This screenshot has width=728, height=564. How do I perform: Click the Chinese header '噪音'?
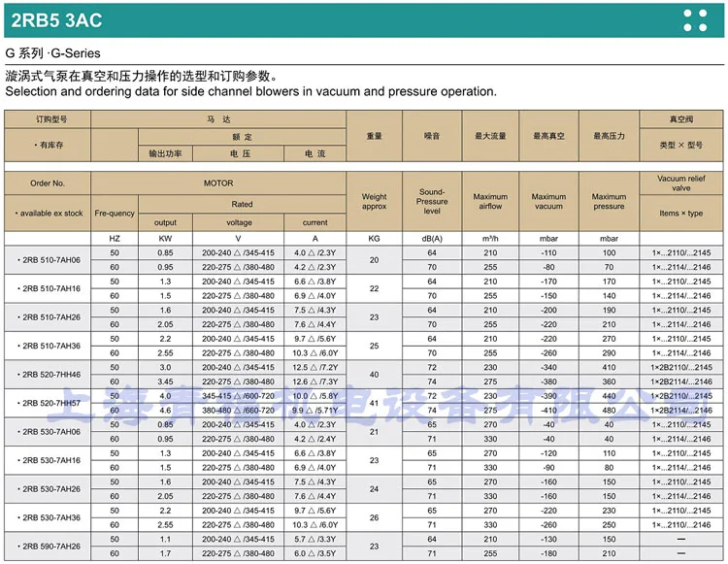[x=432, y=136]
